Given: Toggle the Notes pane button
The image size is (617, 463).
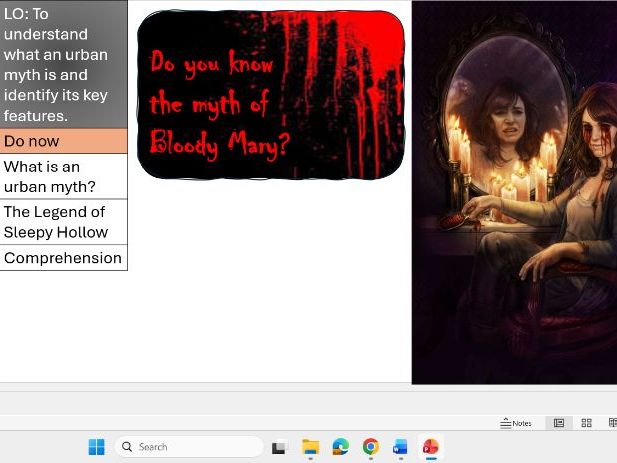Looking at the screenshot, I should (515, 423).
